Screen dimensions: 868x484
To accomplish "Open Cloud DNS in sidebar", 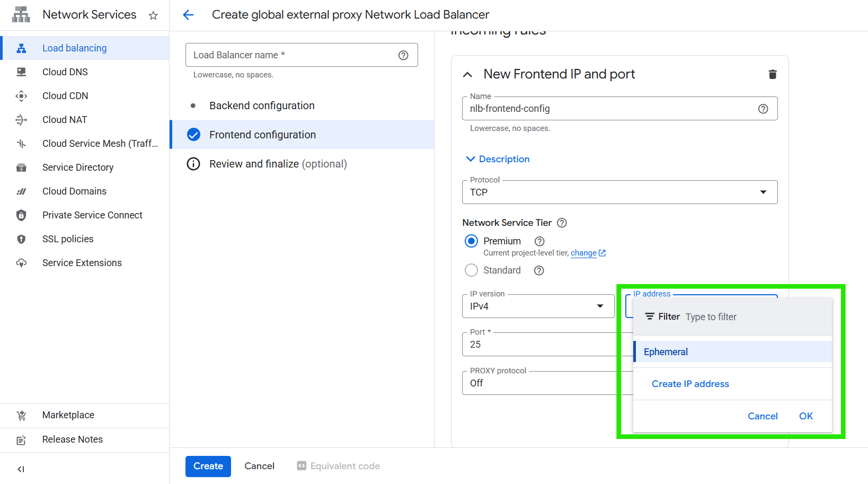I will [x=65, y=72].
